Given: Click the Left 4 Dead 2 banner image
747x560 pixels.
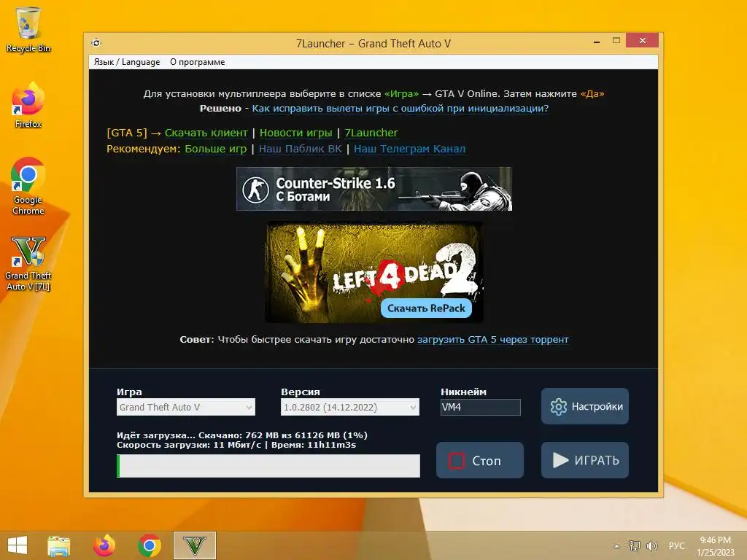Looking at the screenshot, I should tap(374, 272).
